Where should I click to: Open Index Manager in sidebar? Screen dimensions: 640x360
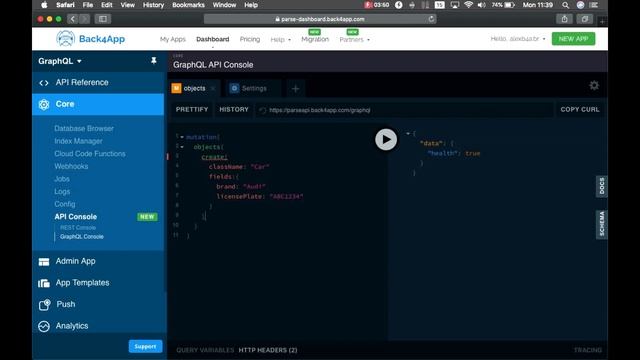click(x=78, y=141)
